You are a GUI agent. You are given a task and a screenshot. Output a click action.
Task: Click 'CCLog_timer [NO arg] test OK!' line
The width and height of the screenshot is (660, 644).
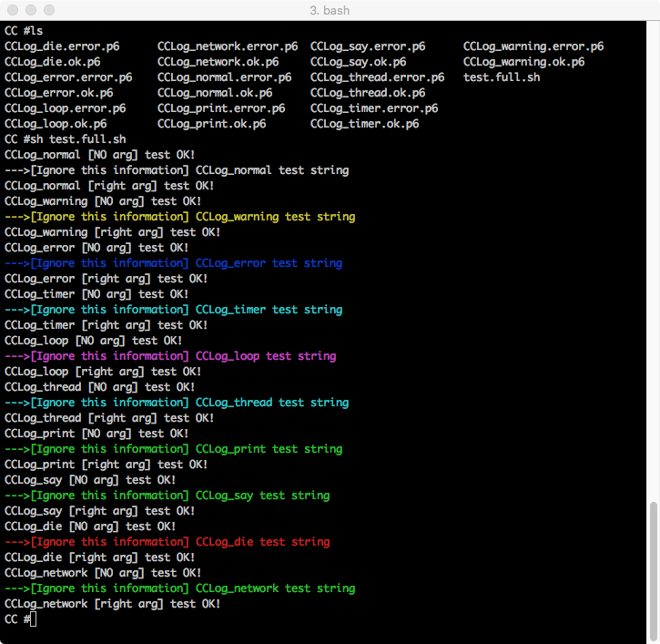click(96, 294)
